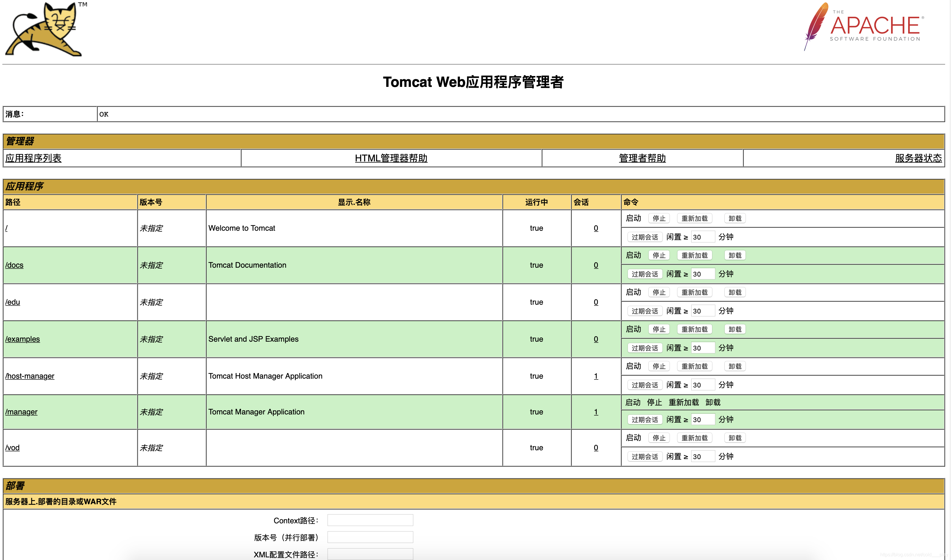Stop the /docs application
The image size is (951, 560).
[x=659, y=255]
